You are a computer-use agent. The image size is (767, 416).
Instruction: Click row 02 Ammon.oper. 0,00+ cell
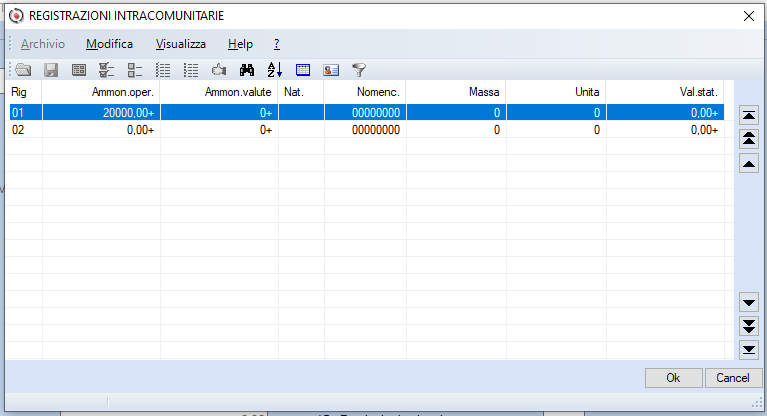coord(101,130)
